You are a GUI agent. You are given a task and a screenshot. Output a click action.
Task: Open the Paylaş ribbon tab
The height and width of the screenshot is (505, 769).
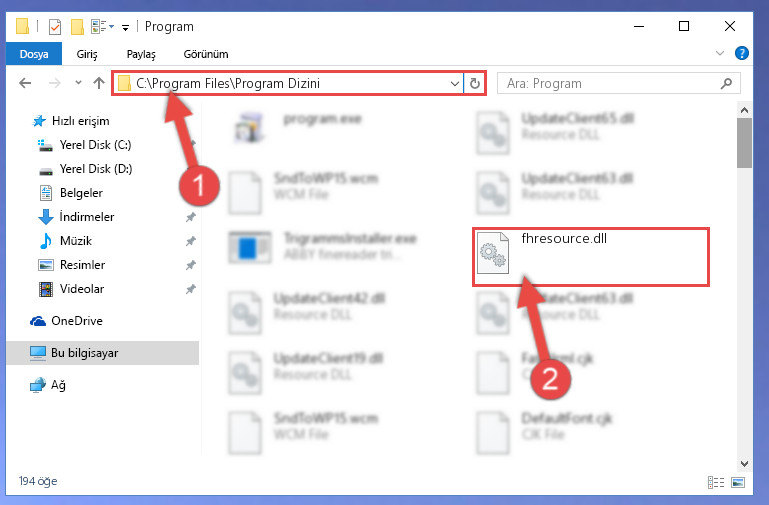[x=141, y=54]
